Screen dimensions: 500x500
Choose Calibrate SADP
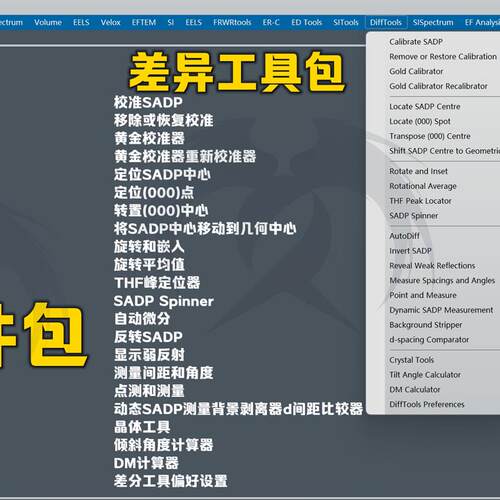coord(416,42)
